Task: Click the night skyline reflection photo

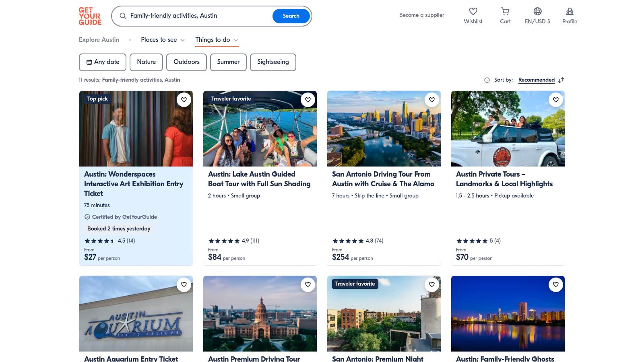Action: coord(508,314)
